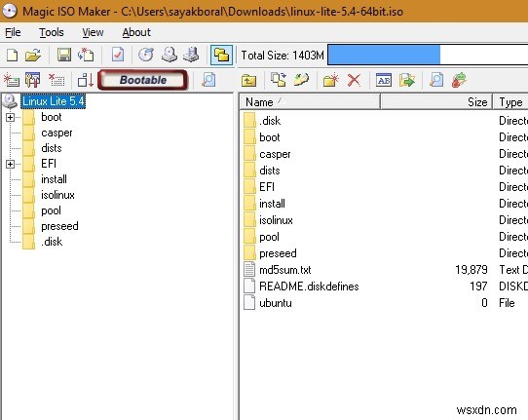Create a new folder with sparkle folder icon
Screen dimensions: 528x420
point(330,80)
